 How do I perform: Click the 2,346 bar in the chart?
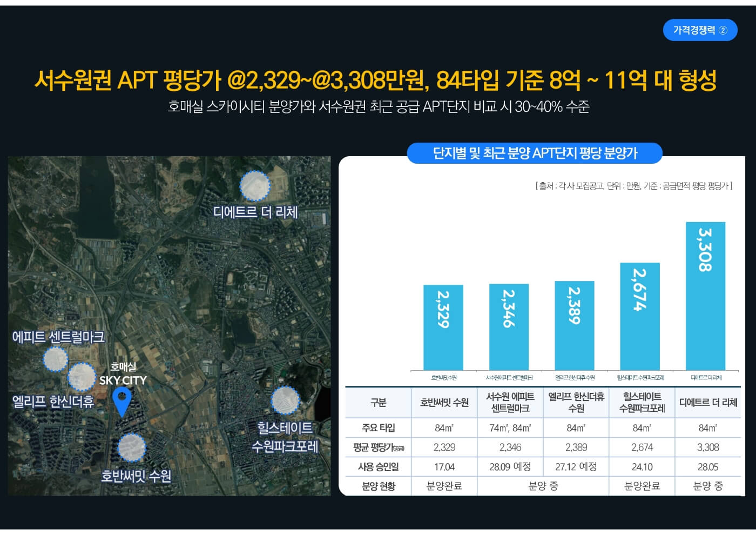(x=509, y=327)
